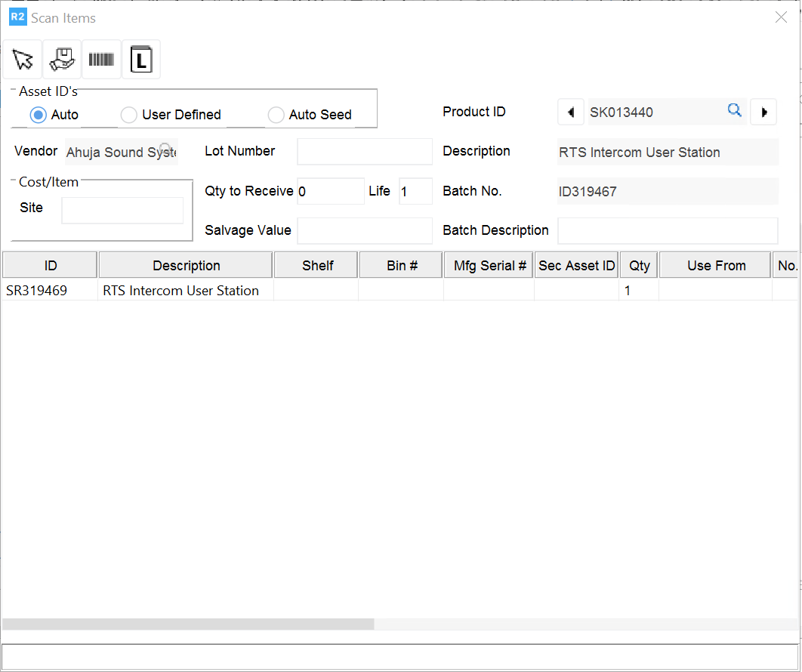
Task: Click the horizontal scrollbar under the grid
Action: 188,624
